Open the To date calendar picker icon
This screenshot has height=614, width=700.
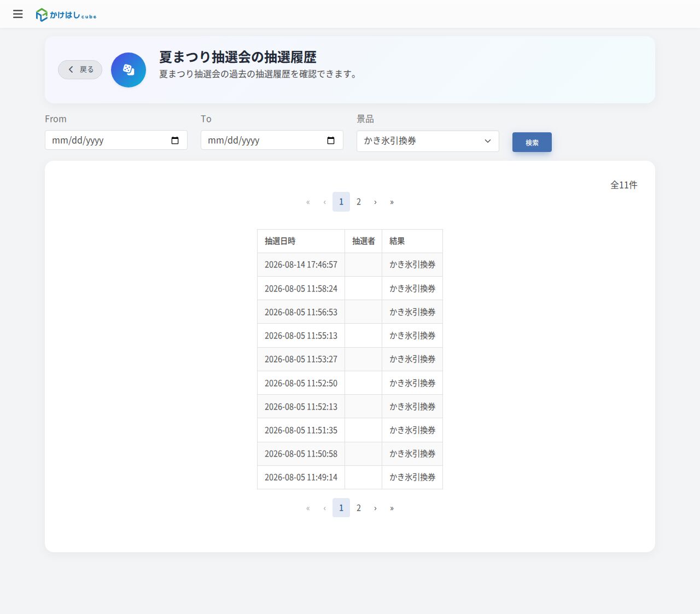tap(331, 141)
